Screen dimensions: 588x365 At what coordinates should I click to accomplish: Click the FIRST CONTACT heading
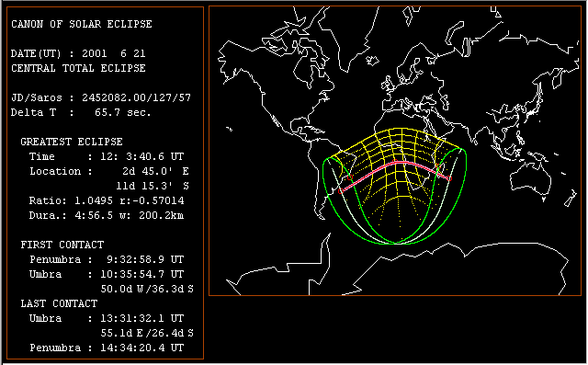pyautogui.click(x=62, y=245)
